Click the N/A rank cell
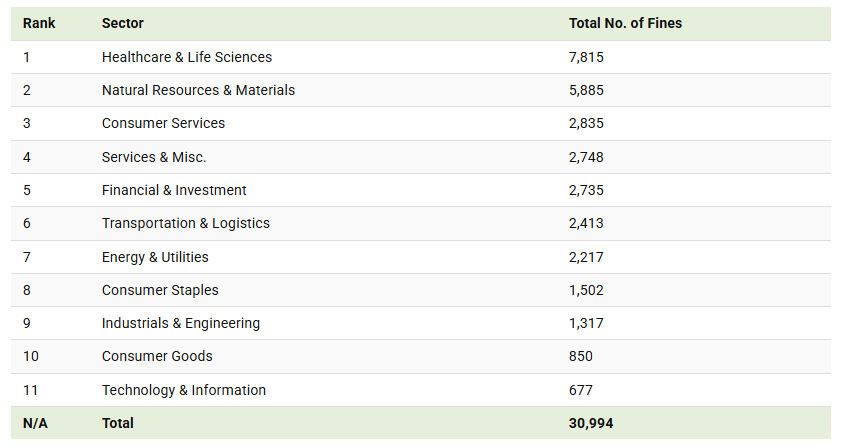This screenshot has width=844, height=447. click(35, 423)
